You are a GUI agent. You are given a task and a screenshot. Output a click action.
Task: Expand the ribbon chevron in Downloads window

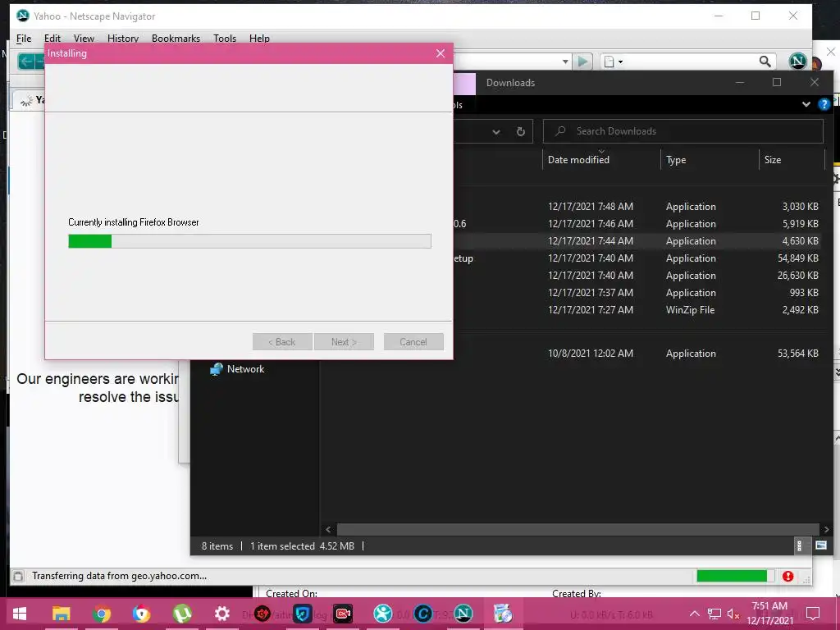click(806, 104)
